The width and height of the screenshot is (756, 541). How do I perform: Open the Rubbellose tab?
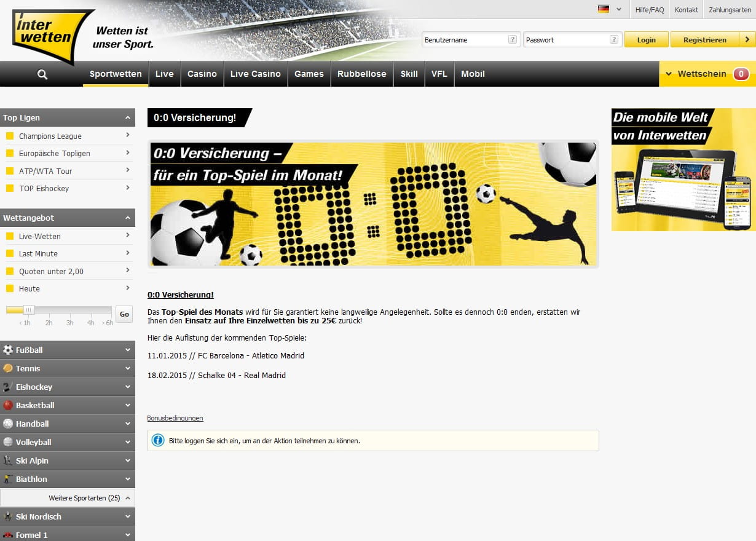(x=362, y=74)
